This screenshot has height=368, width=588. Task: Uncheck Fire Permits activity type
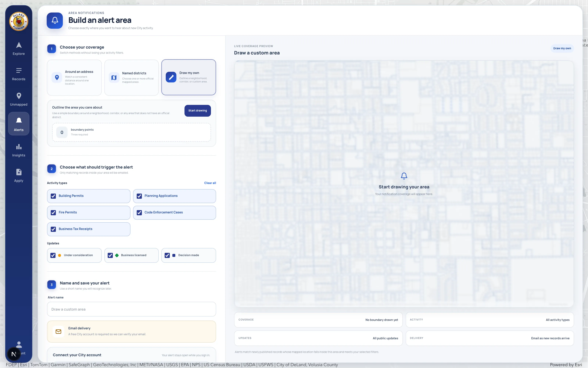pos(53,213)
